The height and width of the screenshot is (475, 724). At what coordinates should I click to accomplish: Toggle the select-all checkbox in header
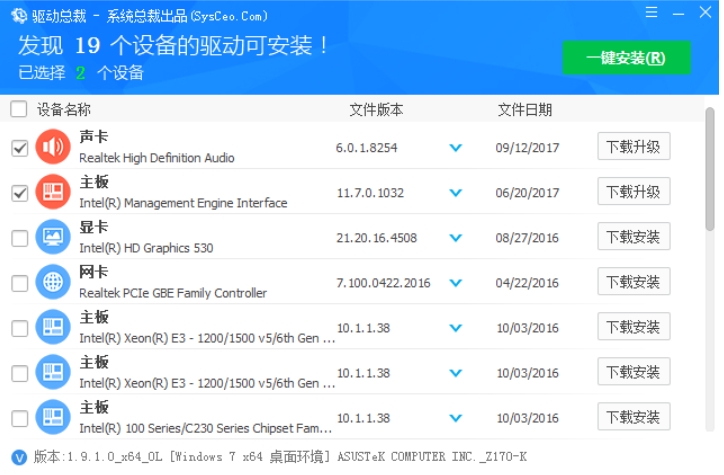[19, 109]
